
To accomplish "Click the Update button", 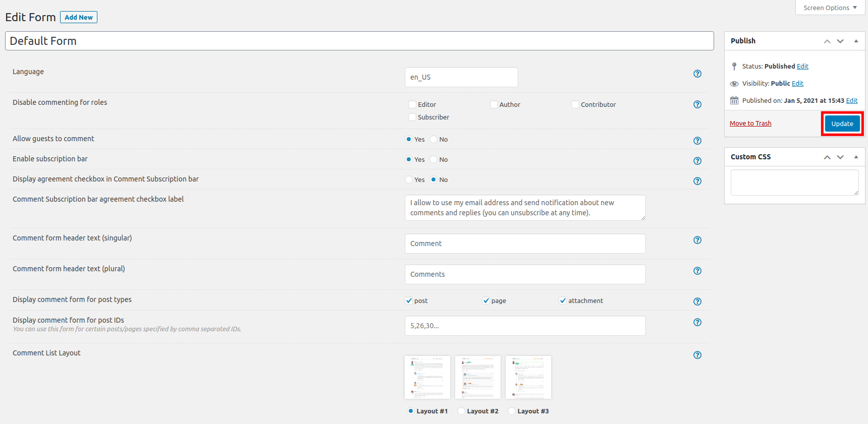I will click(x=842, y=124).
